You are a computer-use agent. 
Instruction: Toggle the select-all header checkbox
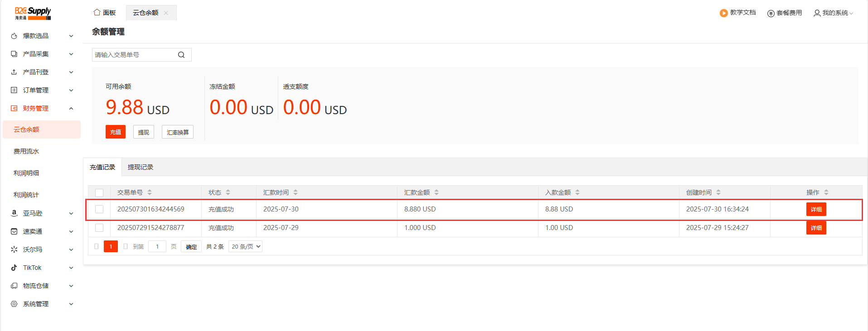pos(99,193)
